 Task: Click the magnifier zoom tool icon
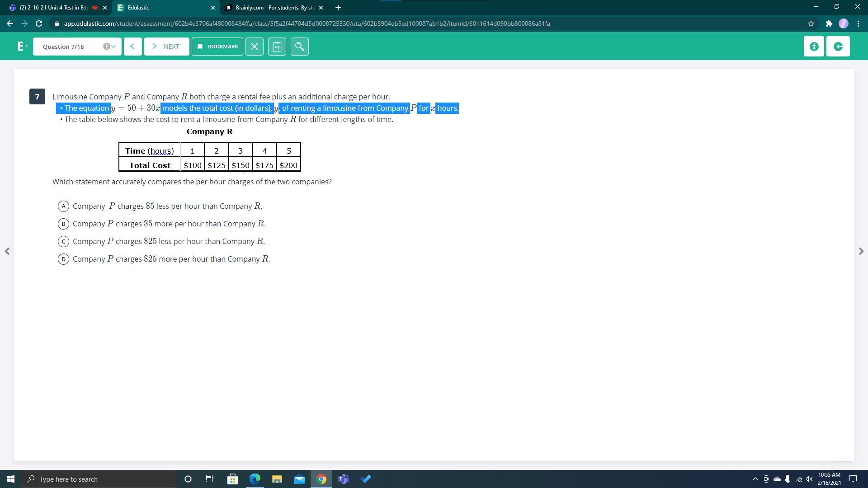click(x=300, y=47)
